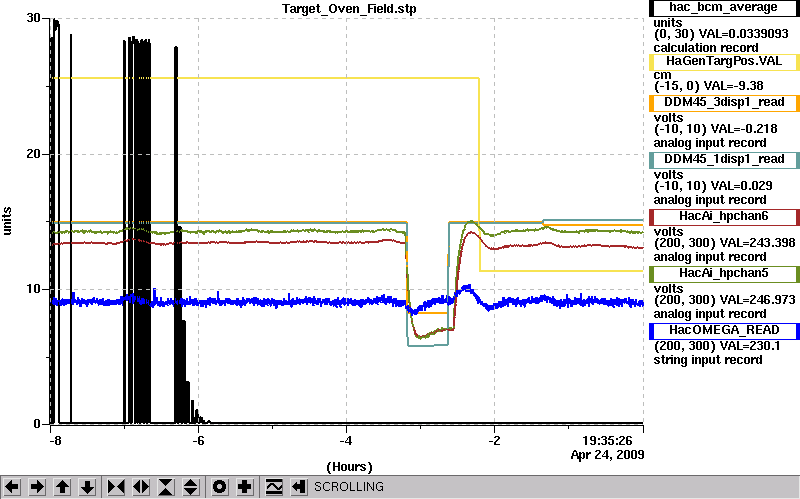The height and width of the screenshot is (499, 800).
Task: Click the title Target_Oven_Field.stp
Action: point(349,9)
